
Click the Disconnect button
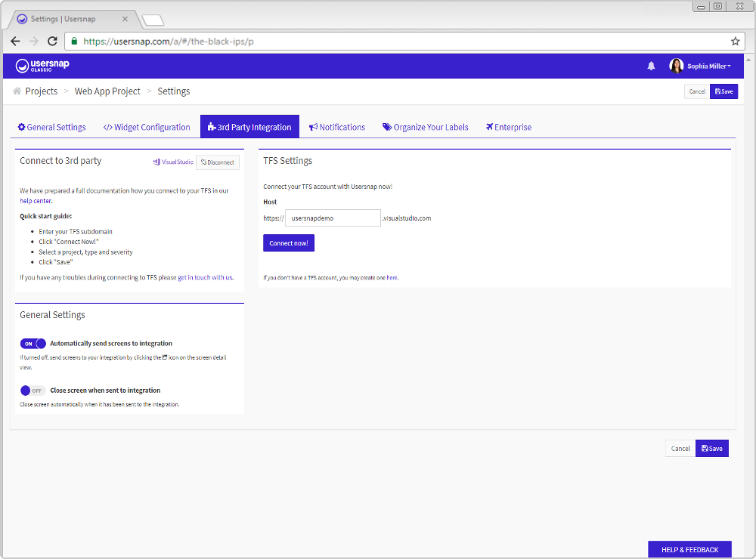click(x=218, y=162)
